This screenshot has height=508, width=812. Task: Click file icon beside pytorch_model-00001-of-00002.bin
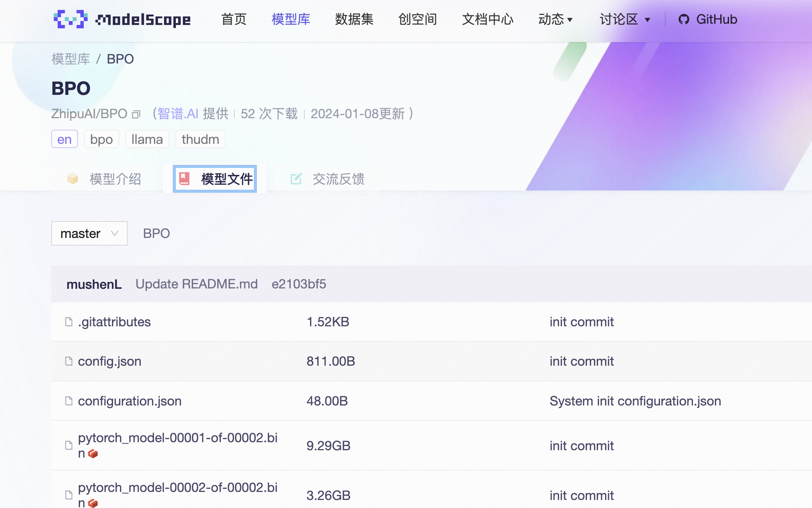69,445
